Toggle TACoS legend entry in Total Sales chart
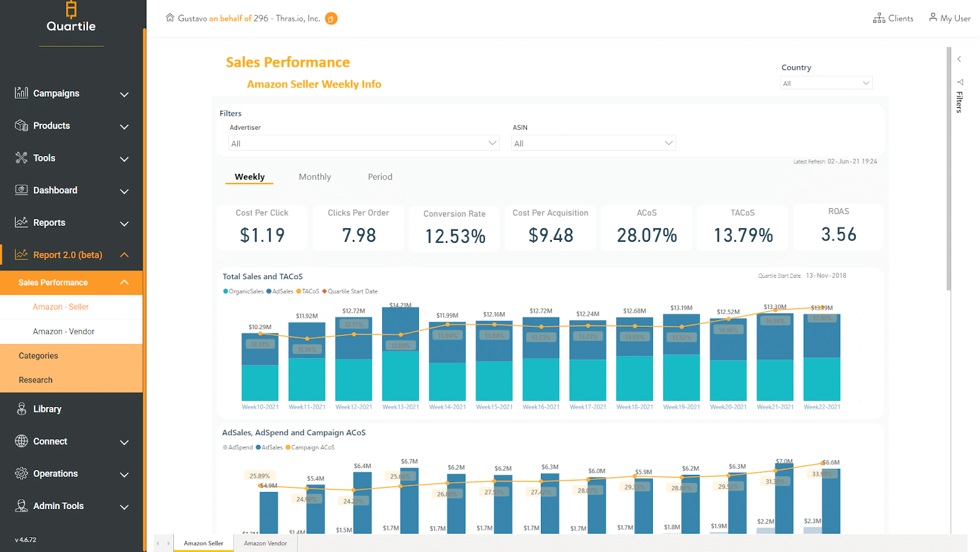This screenshot has width=980, height=552. tap(307, 291)
